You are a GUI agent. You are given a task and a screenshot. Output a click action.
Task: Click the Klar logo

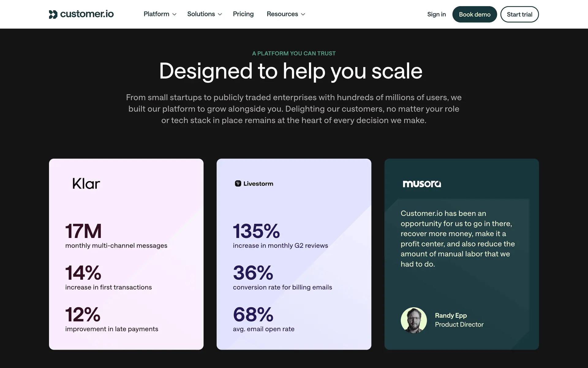pos(86,184)
